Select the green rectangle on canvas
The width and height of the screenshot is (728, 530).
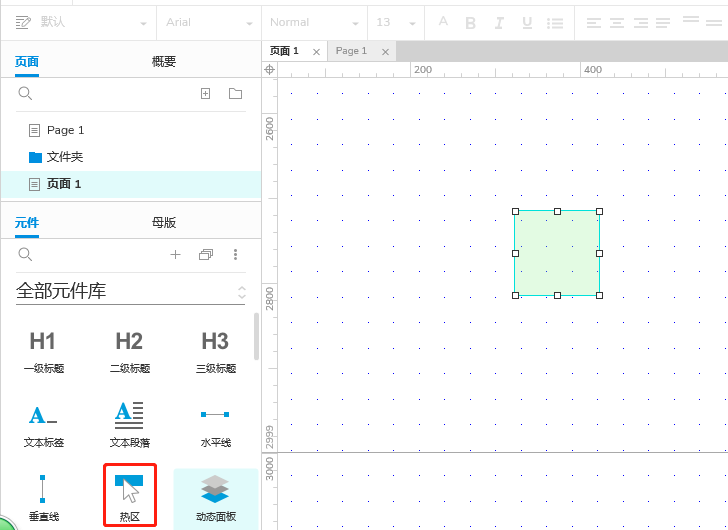(557, 253)
